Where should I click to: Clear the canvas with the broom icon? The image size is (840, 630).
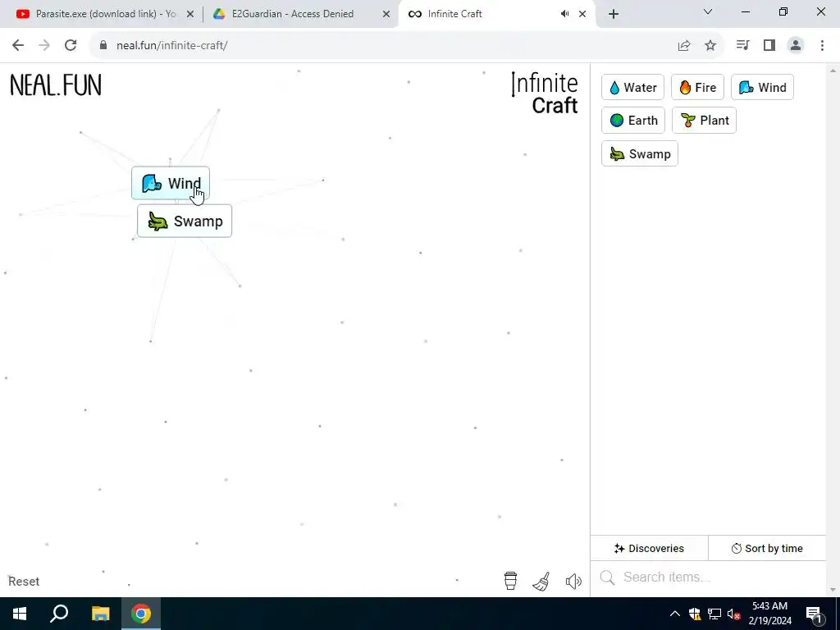point(541,582)
